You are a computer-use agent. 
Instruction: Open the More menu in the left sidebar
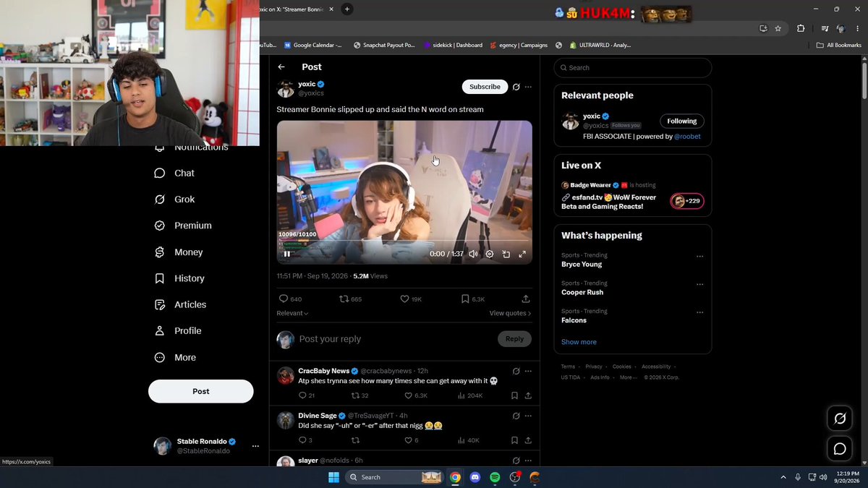point(175,357)
